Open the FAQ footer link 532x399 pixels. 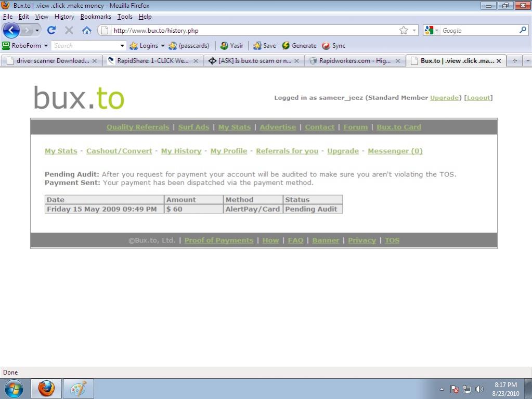295,240
